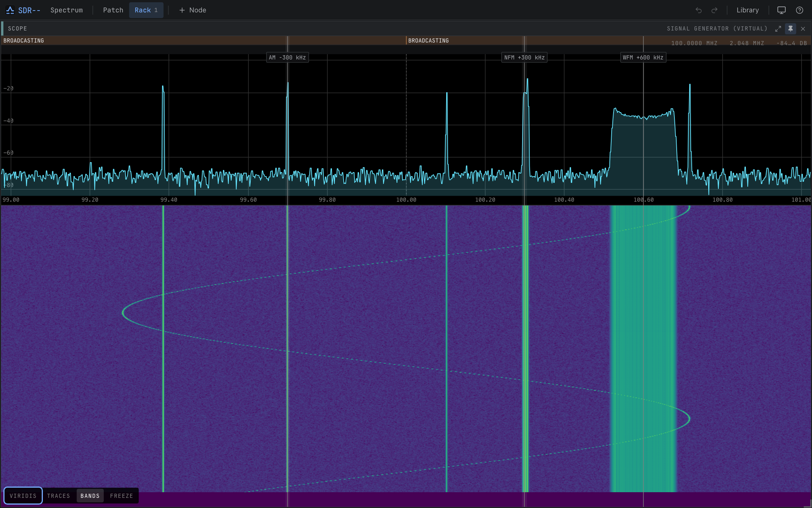The height and width of the screenshot is (508, 812).
Task: Click the 2.048 MHz bandwidth readout
Action: pyautogui.click(x=747, y=43)
